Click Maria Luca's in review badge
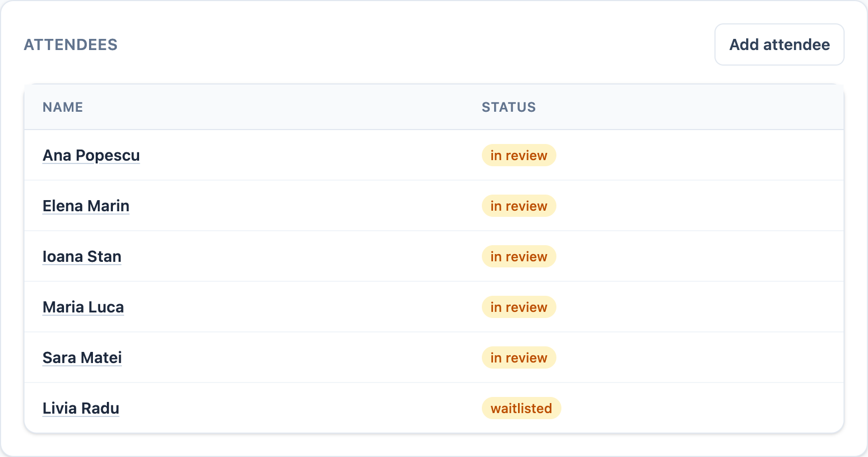This screenshot has height=457, width=868. (x=519, y=307)
